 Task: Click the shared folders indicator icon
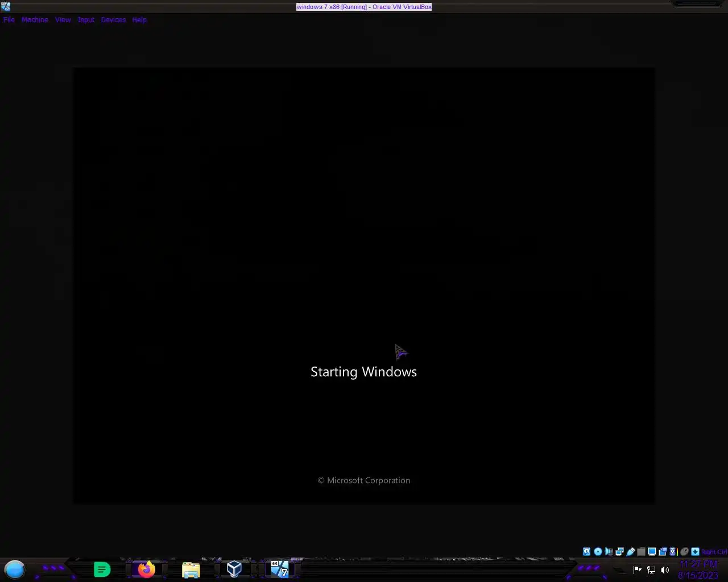coord(641,551)
